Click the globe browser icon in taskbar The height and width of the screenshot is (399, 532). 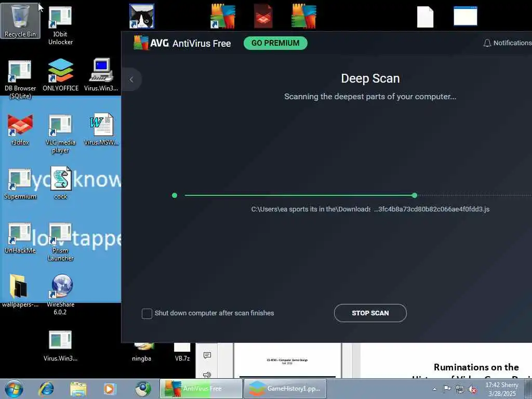click(143, 389)
